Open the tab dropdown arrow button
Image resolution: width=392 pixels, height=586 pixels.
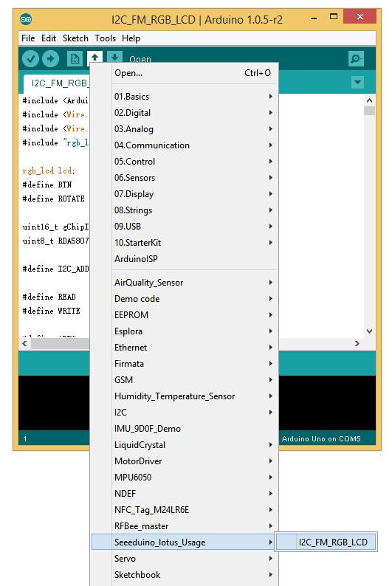coord(357,82)
